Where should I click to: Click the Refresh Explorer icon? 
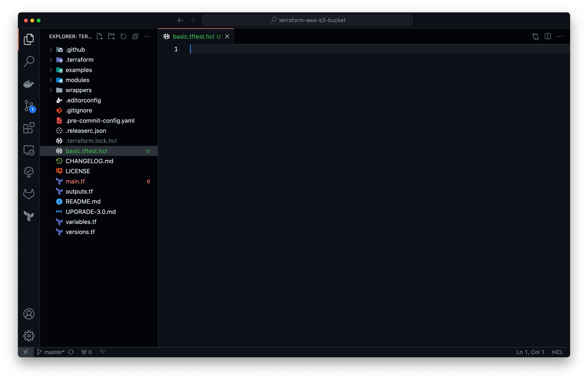[123, 36]
